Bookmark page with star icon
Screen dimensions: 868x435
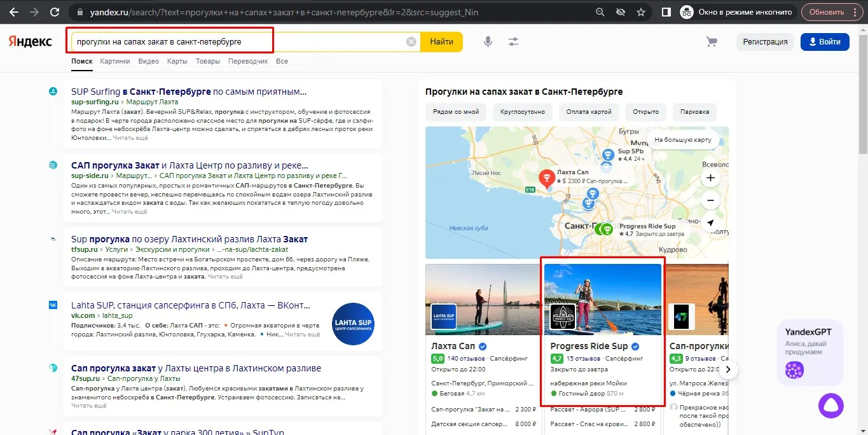click(x=641, y=12)
